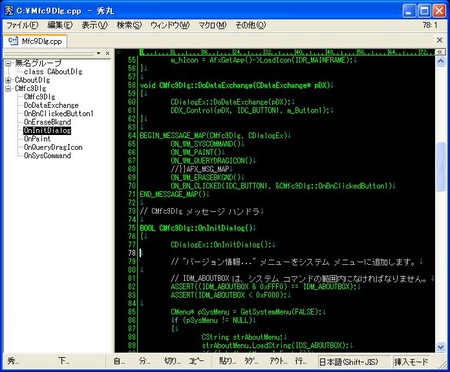Select DoDataExchange in the outline tree
The image size is (450, 372).
(51, 105)
